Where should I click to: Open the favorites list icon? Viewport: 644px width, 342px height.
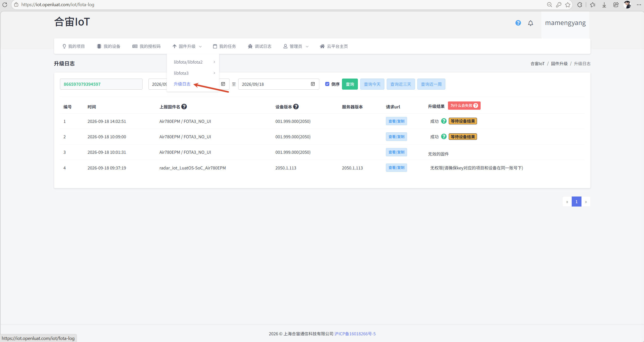point(593,5)
